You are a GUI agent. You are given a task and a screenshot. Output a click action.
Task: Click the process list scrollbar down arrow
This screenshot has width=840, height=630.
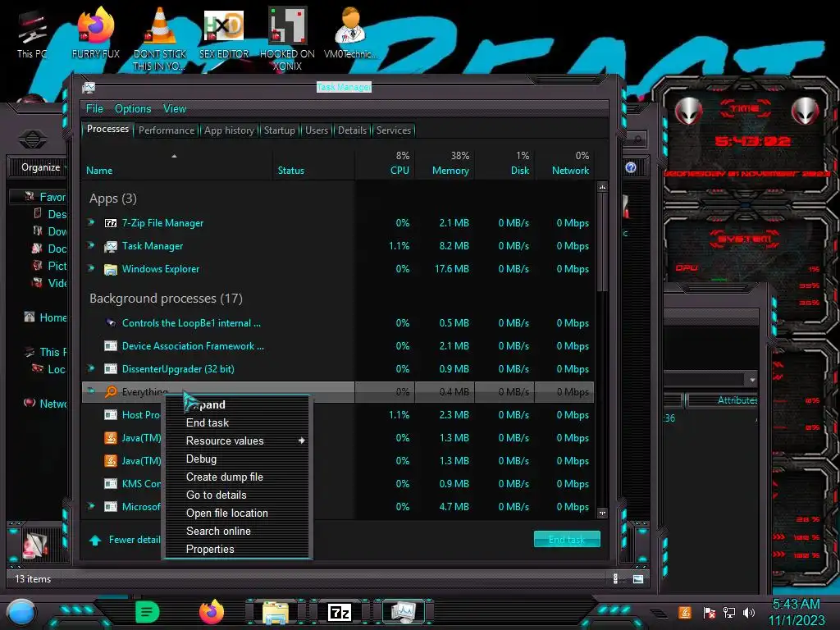pyautogui.click(x=602, y=514)
